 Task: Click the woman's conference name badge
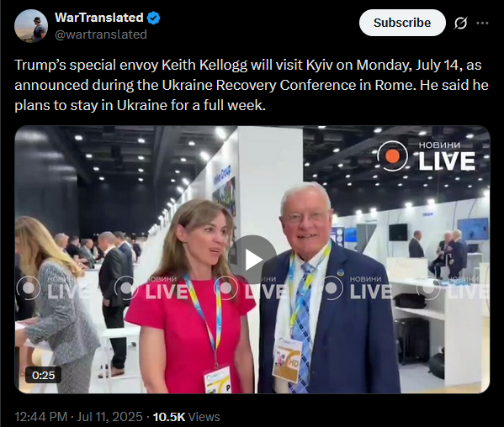(x=218, y=380)
